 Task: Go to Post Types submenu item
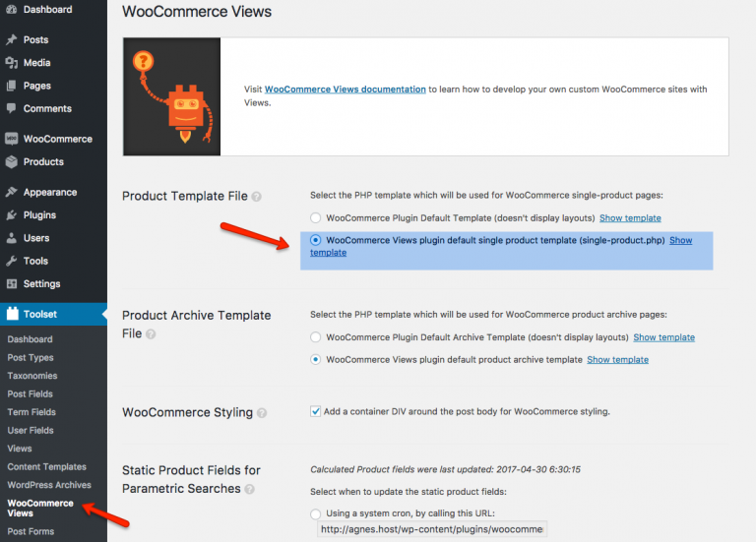[x=31, y=357]
